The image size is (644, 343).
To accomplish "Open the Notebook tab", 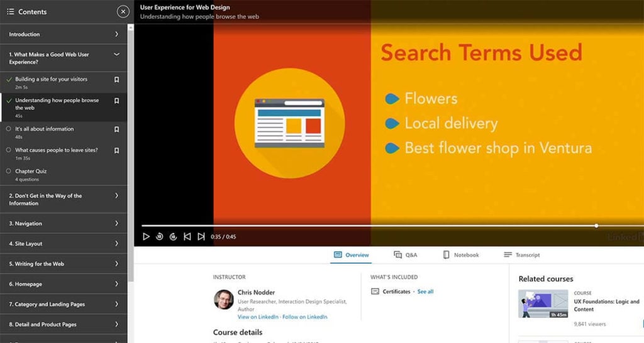I will [x=461, y=255].
